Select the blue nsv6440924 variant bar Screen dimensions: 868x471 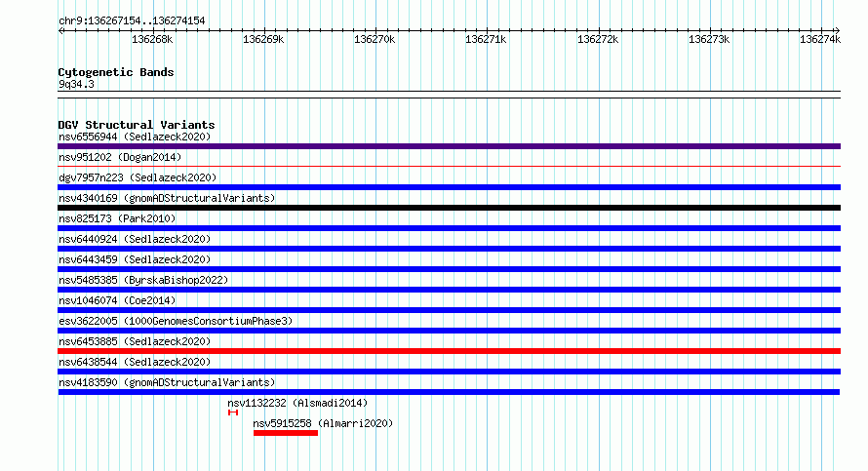click(449, 249)
